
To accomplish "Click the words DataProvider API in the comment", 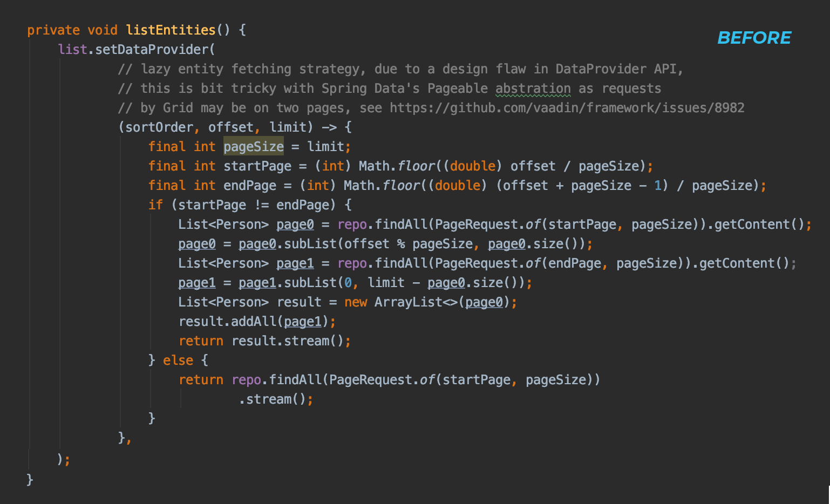I will click(616, 69).
